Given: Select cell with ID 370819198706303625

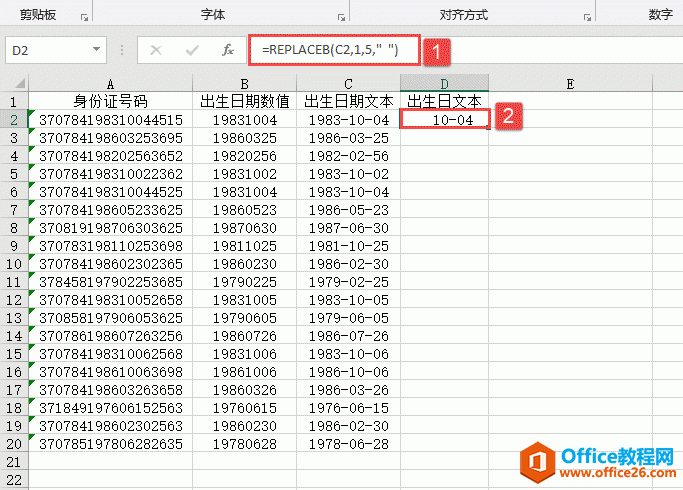Looking at the screenshot, I should 111,228.
